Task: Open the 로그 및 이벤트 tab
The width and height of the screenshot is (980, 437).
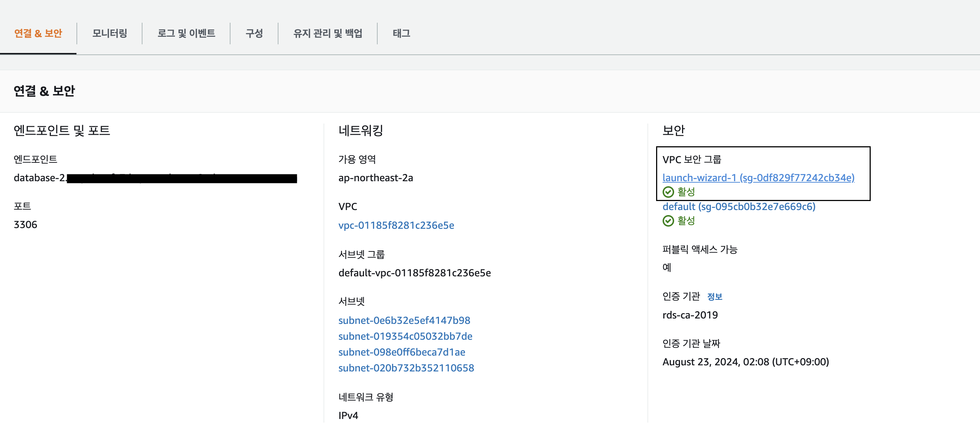Action: (186, 34)
